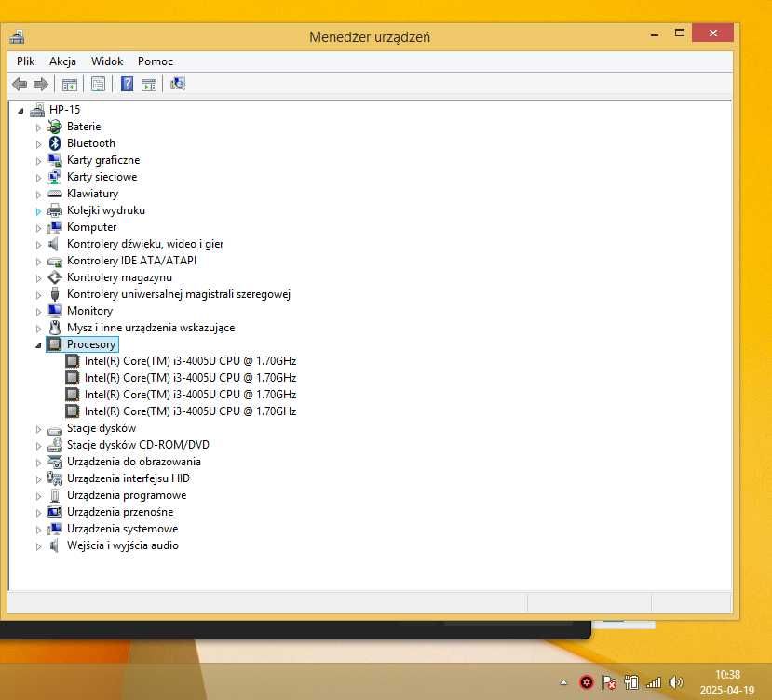
Task: Click the Bluetooth logo icon
Action: [55, 143]
